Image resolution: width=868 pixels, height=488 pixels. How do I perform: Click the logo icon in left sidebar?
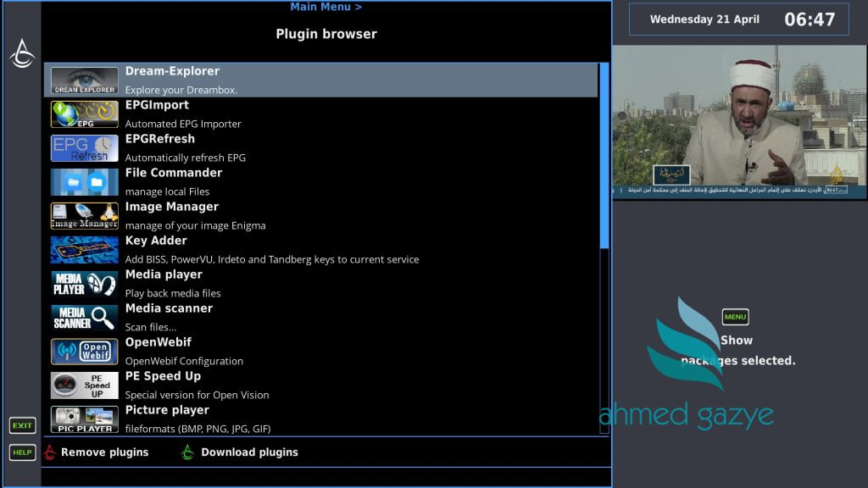22,53
